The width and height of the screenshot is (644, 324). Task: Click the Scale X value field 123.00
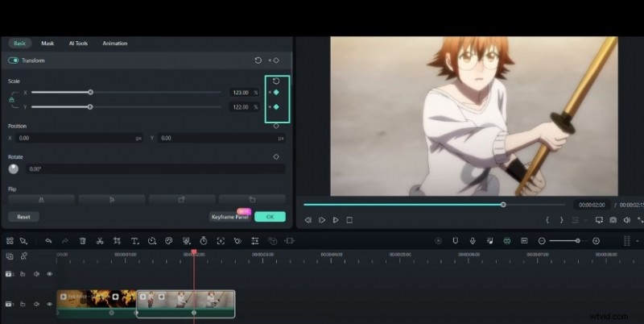coord(244,93)
